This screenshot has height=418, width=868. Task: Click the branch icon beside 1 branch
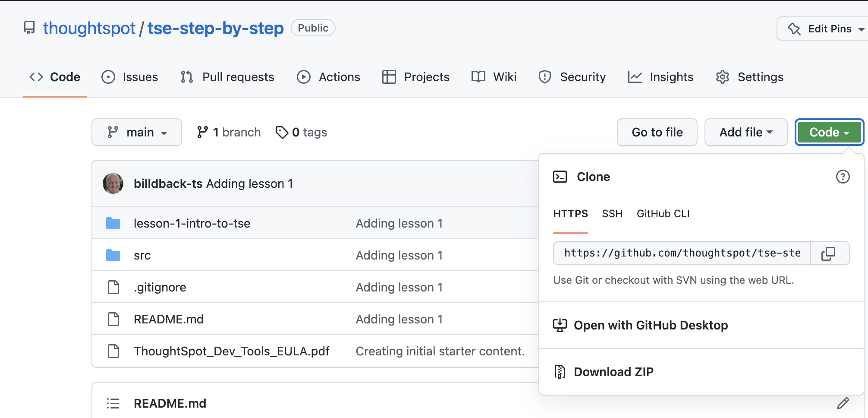pyautogui.click(x=203, y=132)
